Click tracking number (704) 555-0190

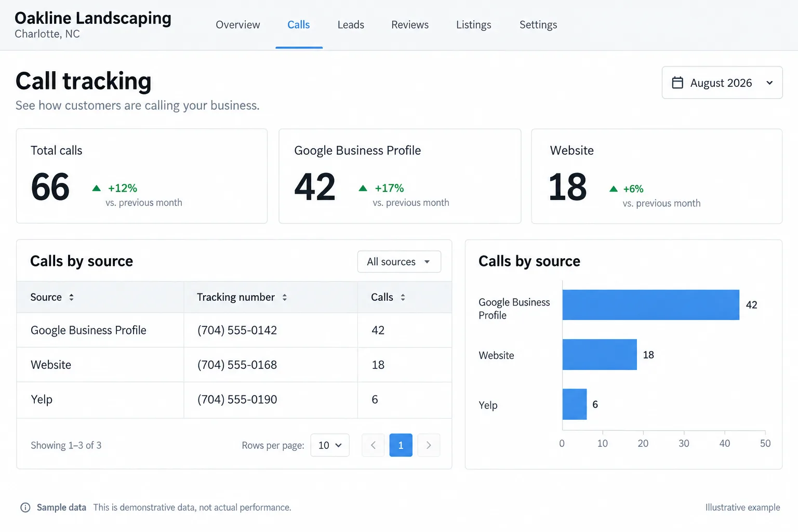(x=237, y=400)
